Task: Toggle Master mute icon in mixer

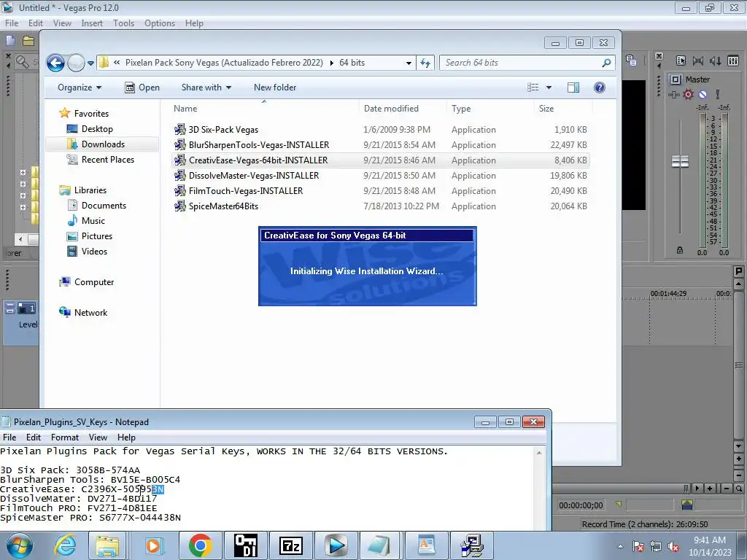Action: [703, 94]
